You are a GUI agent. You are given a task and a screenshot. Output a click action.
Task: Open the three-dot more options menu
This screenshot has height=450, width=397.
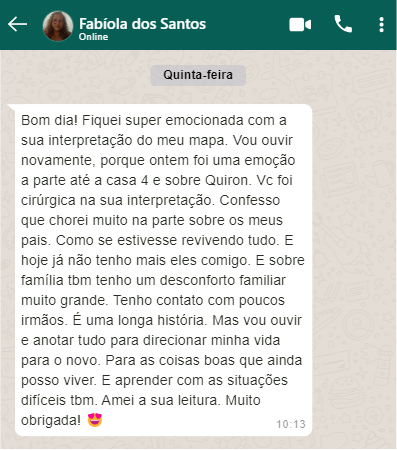tap(381, 25)
